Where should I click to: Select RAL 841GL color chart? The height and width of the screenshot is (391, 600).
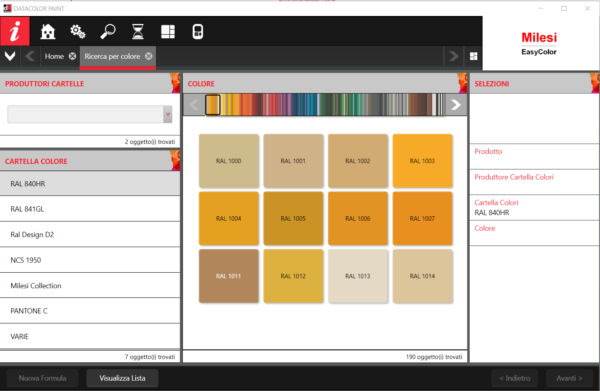tap(90, 209)
